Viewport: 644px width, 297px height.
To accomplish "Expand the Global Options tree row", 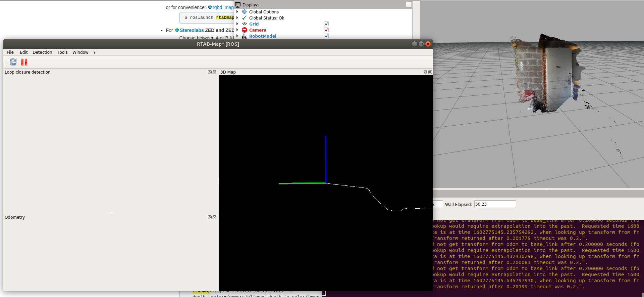I will [237, 12].
